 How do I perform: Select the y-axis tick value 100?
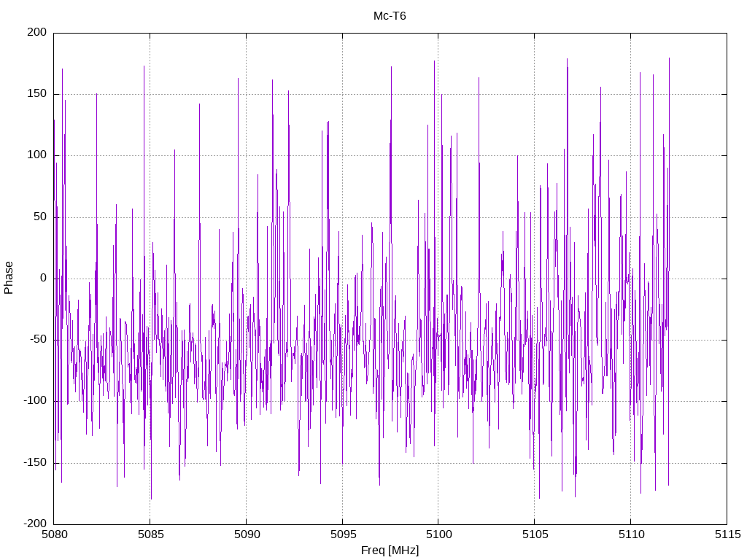tap(37, 155)
